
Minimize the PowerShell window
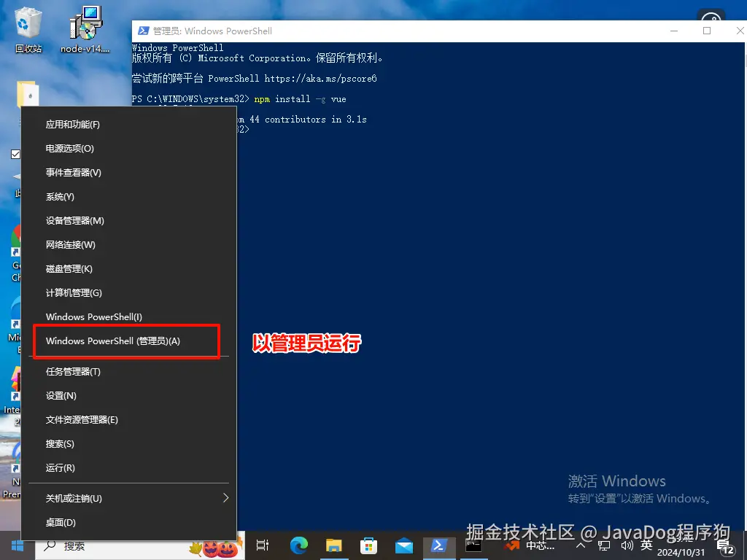[674, 31]
